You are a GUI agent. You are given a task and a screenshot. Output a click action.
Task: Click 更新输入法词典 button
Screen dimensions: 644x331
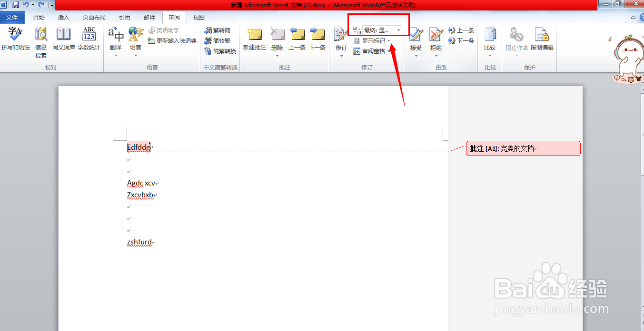click(x=172, y=41)
